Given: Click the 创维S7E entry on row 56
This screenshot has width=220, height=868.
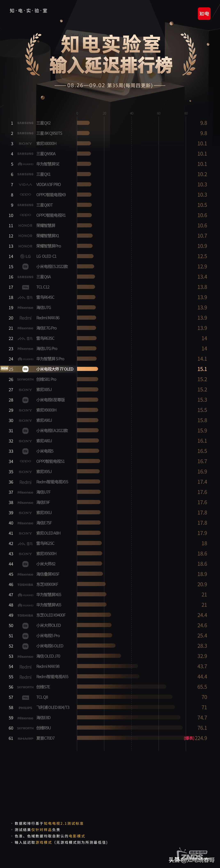Looking at the screenshot, I should pyautogui.click(x=43, y=687).
